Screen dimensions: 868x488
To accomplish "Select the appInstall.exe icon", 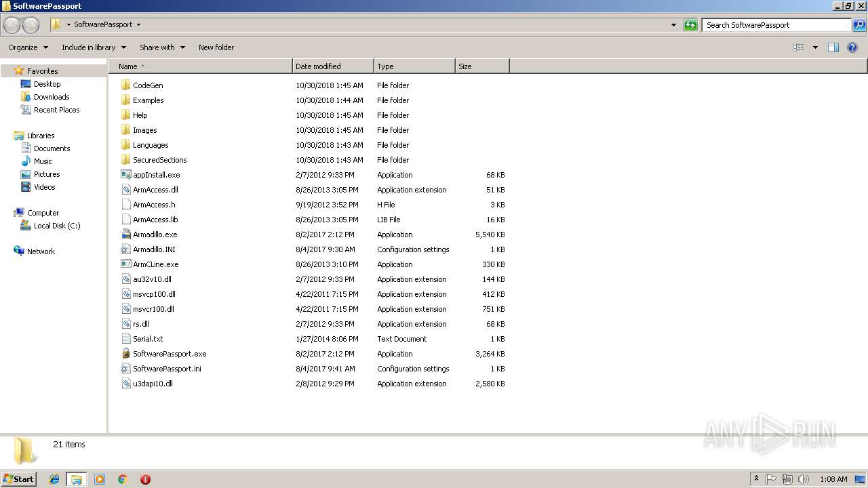I will [125, 175].
